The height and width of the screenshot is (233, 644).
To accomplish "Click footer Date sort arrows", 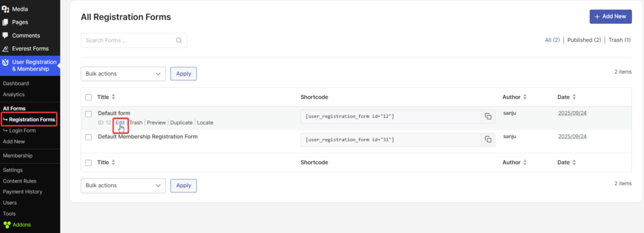I will pyautogui.click(x=574, y=163).
